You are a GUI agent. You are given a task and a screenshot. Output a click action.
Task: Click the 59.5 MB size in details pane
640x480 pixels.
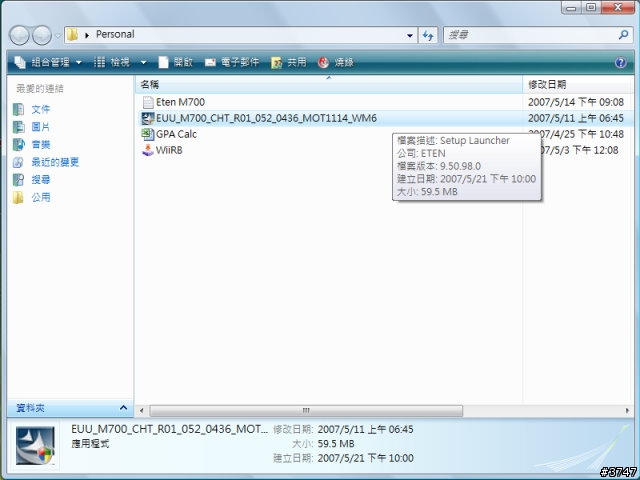click(336, 444)
